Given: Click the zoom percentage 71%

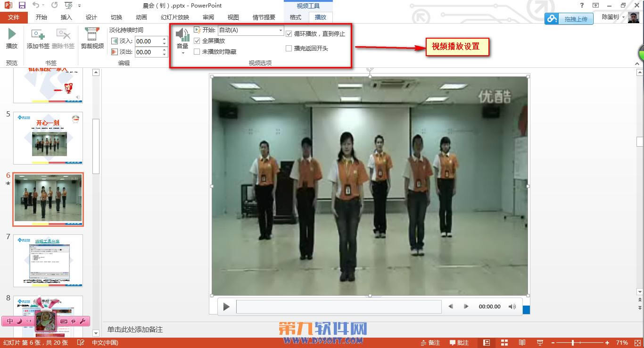Looking at the screenshot, I should 622,343.
